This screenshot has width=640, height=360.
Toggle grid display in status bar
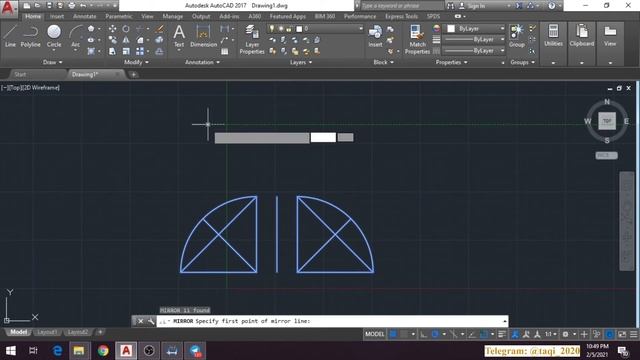pos(393,334)
